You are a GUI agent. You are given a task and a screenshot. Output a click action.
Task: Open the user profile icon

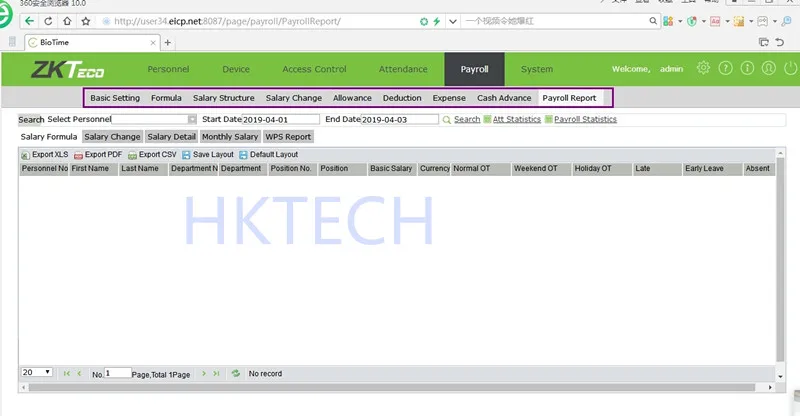coord(768,68)
